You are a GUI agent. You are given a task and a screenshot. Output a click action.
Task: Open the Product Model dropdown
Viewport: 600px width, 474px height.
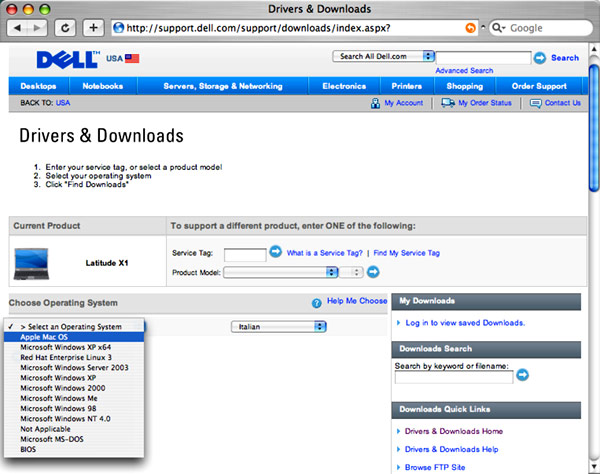click(280, 272)
